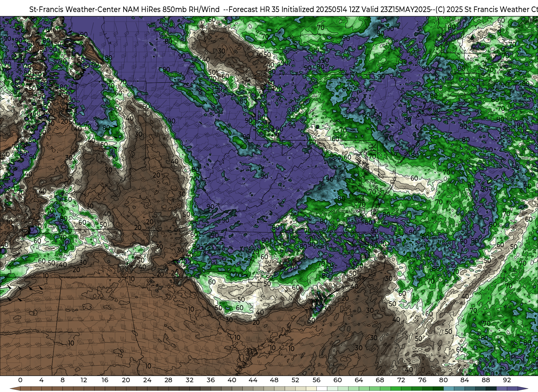
Task: Click the colorbar label '88'
Action: [x=486, y=380]
